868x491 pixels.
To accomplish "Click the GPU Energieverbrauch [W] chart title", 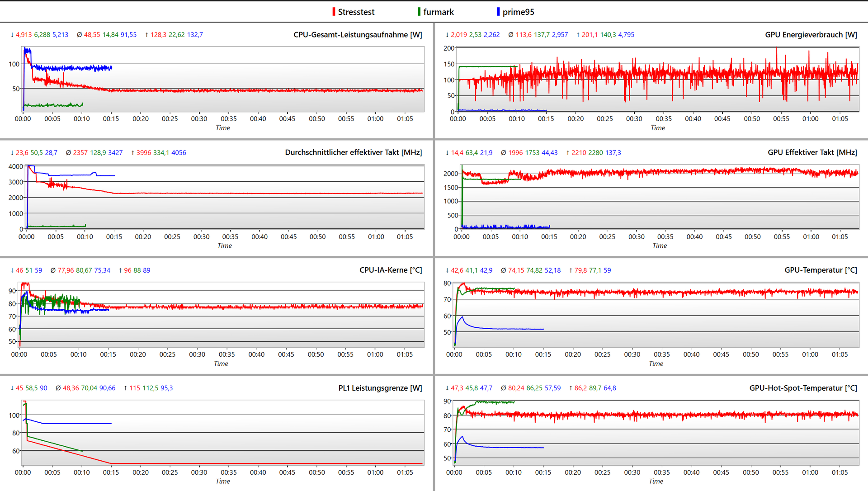I will (x=811, y=35).
